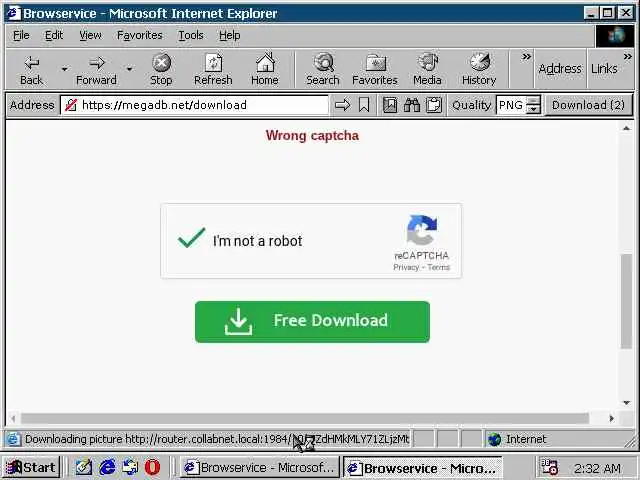The height and width of the screenshot is (480, 640).
Task: Open the View menu
Action: (x=90, y=36)
